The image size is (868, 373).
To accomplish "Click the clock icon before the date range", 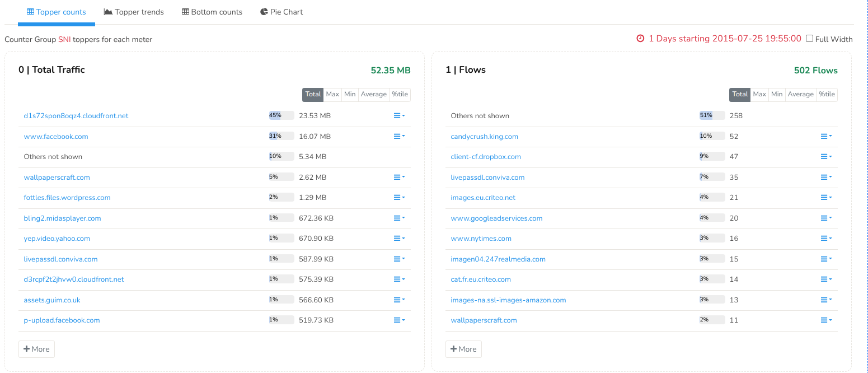I will [x=640, y=39].
